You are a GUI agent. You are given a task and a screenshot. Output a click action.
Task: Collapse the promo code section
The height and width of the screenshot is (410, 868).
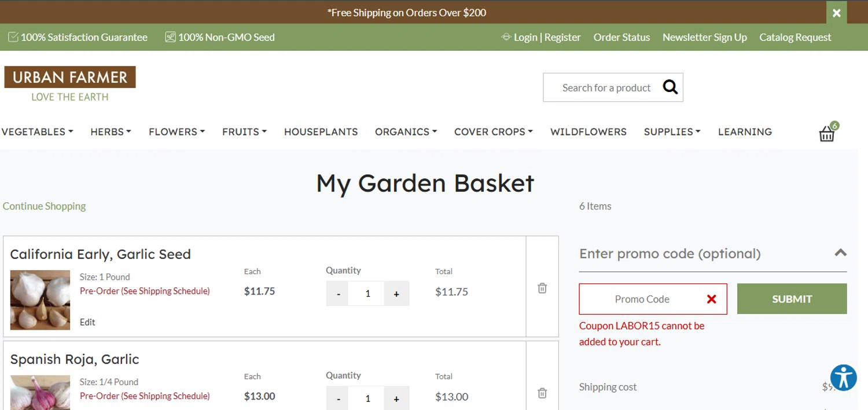840,253
